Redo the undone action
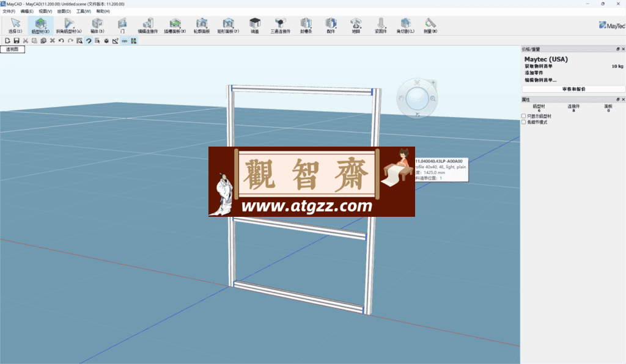The height and width of the screenshot is (364, 626). (x=70, y=41)
